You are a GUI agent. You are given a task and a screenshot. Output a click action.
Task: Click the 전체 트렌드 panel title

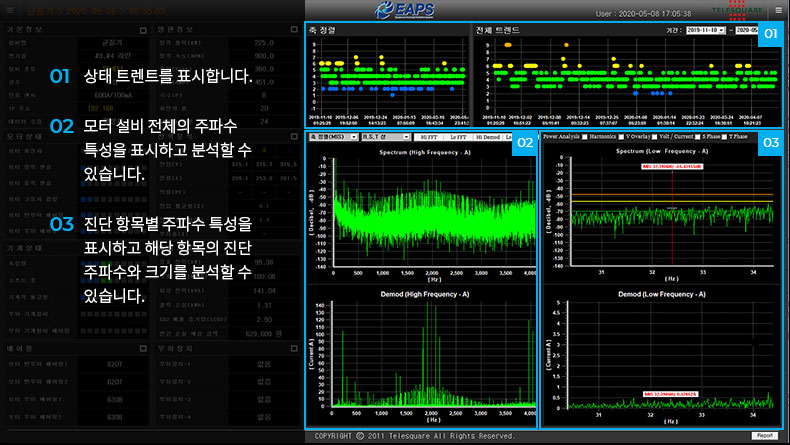[498, 30]
